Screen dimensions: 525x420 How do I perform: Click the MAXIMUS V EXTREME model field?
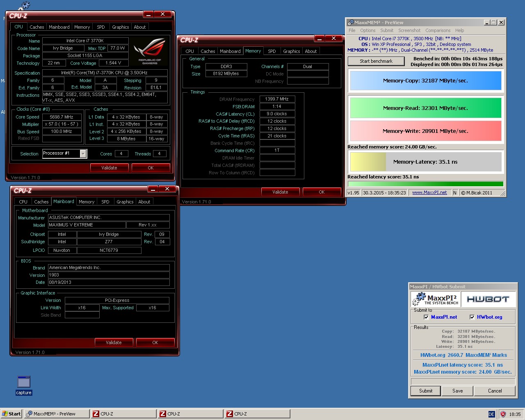[87, 225]
